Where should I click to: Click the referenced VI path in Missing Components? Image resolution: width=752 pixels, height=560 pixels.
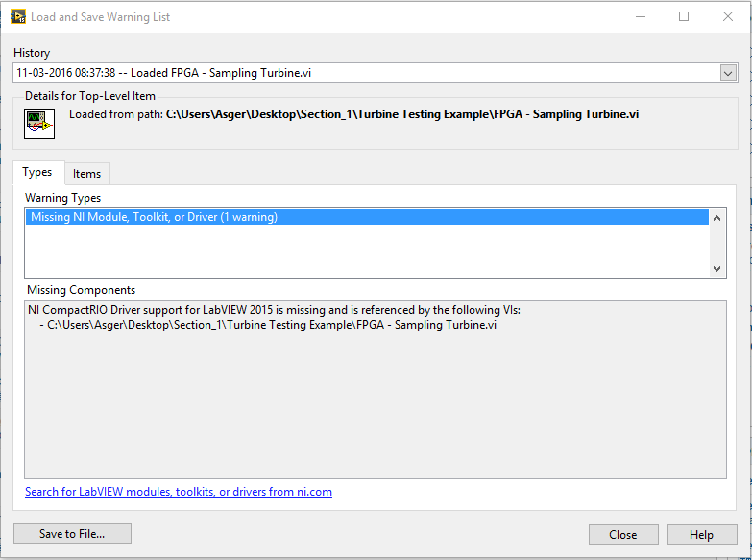(272, 325)
